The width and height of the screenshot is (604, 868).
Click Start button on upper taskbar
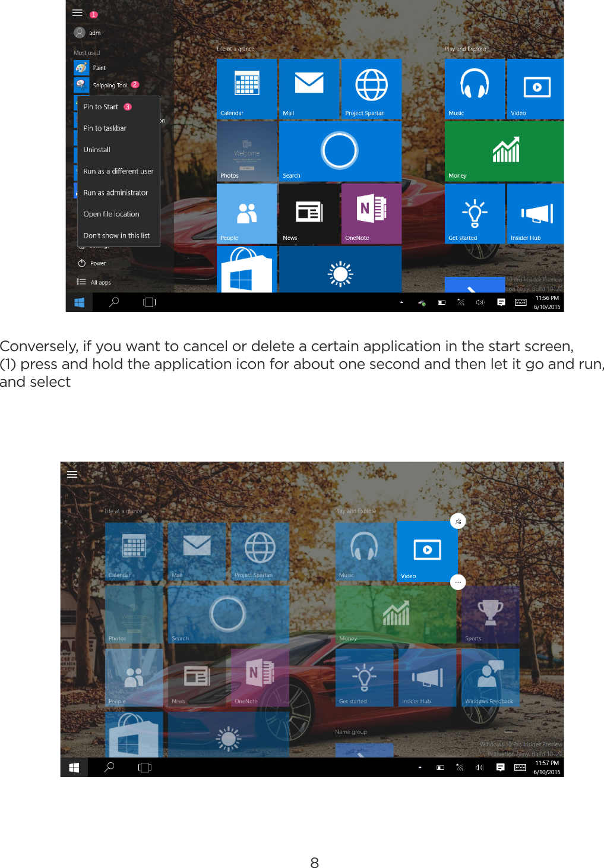(79, 302)
